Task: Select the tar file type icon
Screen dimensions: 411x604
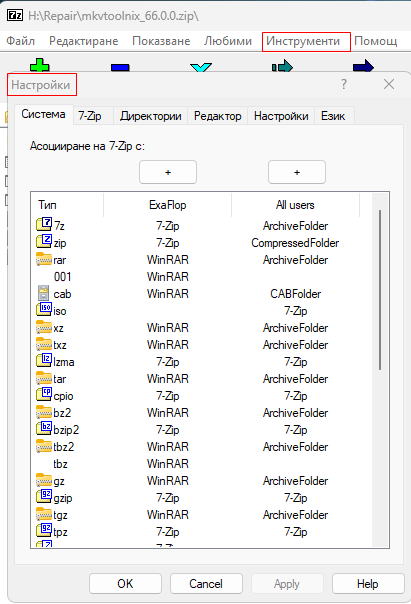Action: pos(44,378)
